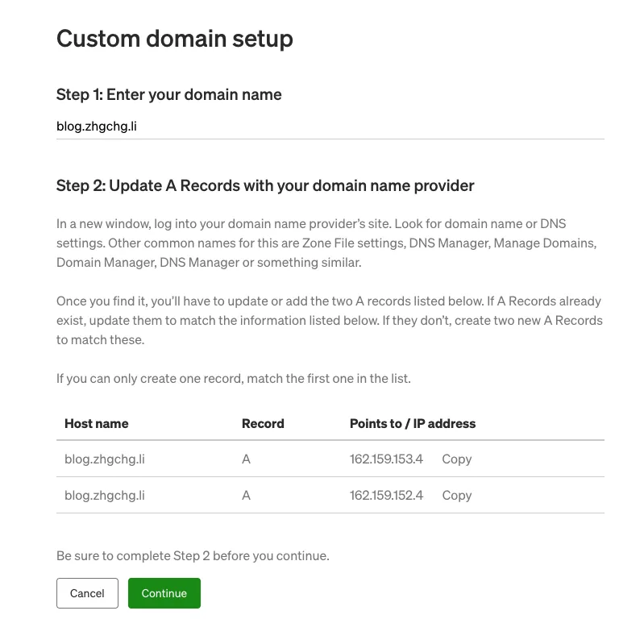Click the Host name column header

pos(97,423)
